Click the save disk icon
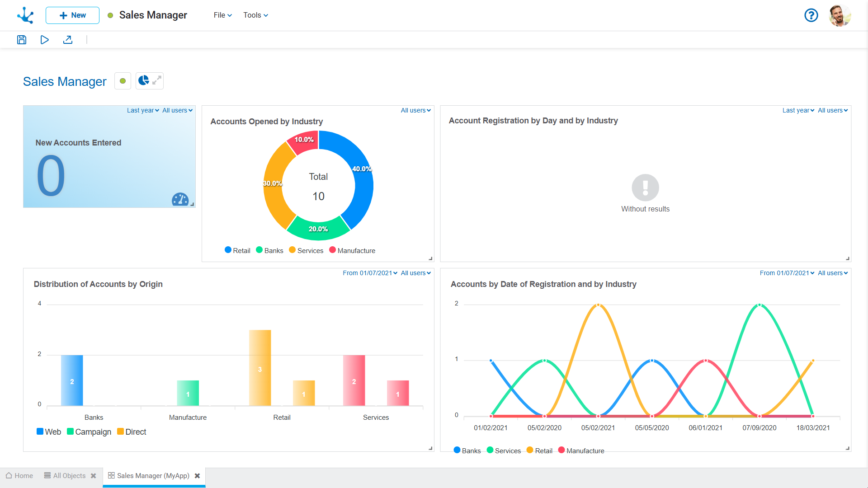The image size is (868, 488). tap(22, 40)
